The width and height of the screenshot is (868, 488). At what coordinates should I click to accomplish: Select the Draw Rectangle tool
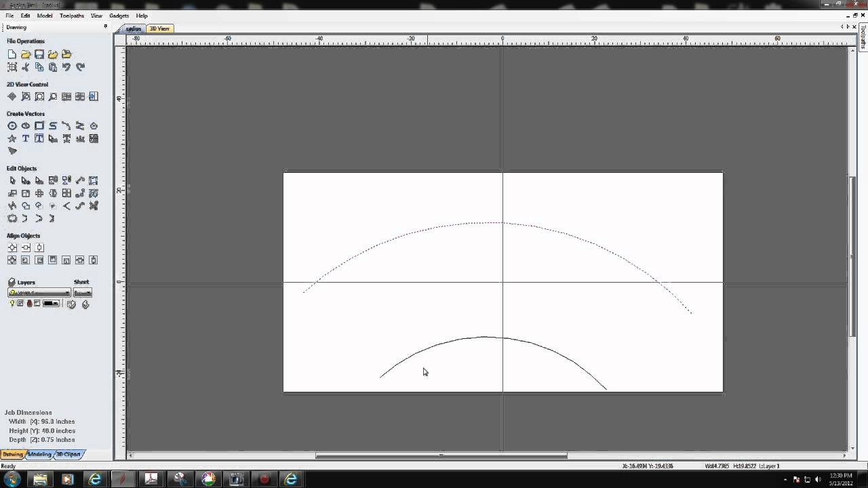point(39,126)
